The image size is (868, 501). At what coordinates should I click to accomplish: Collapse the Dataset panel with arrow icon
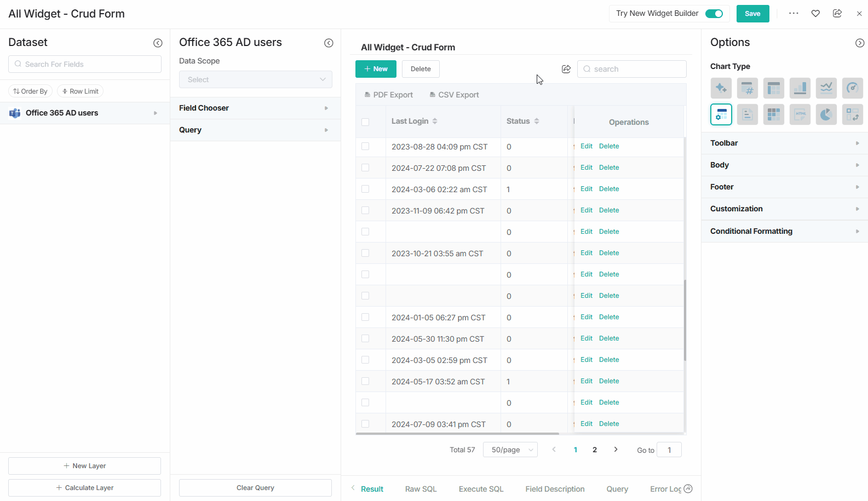tap(158, 43)
